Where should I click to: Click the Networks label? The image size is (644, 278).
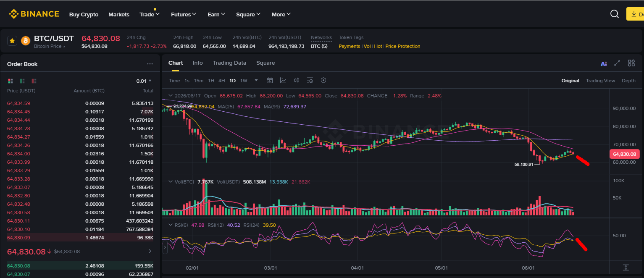[321, 37]
